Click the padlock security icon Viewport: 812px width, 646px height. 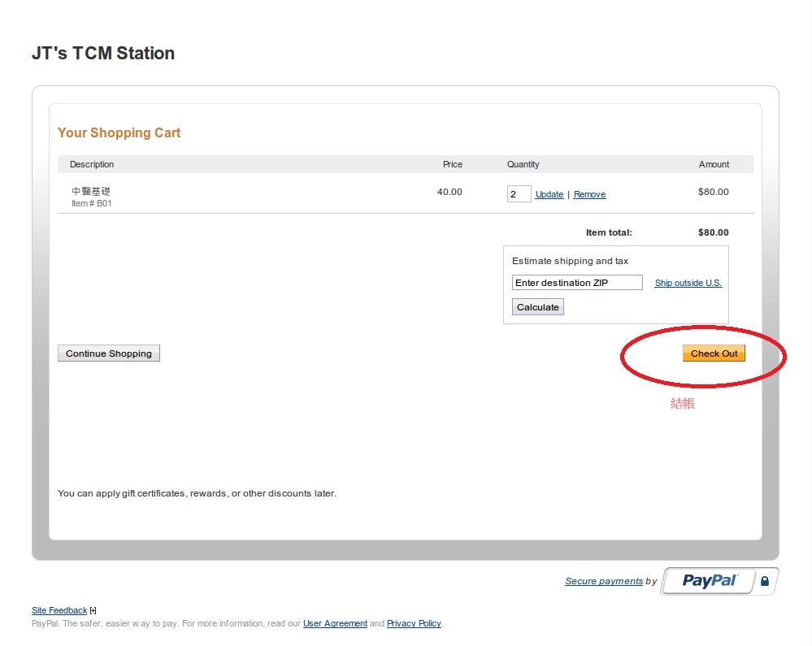click(764, 581)
